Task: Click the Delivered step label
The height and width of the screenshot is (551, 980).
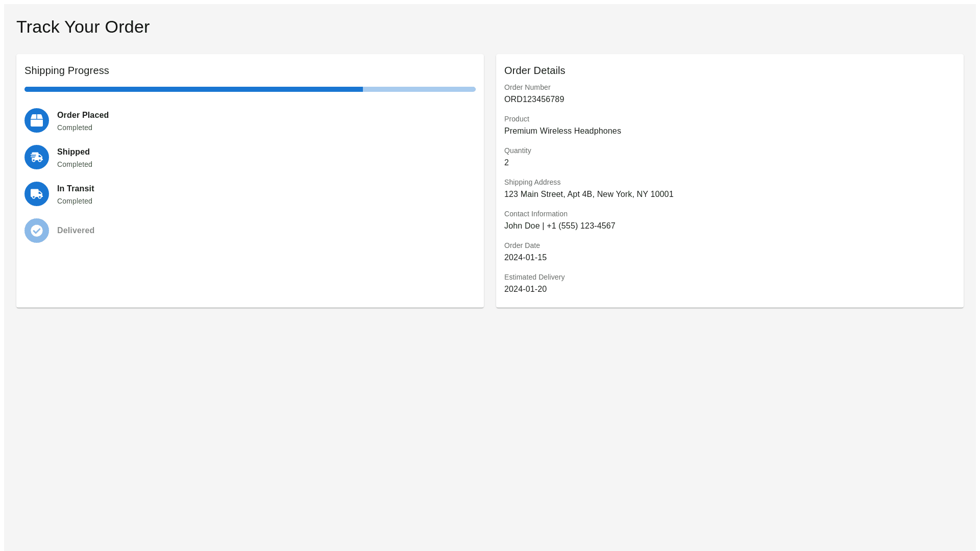Action: tap(76, 231)
